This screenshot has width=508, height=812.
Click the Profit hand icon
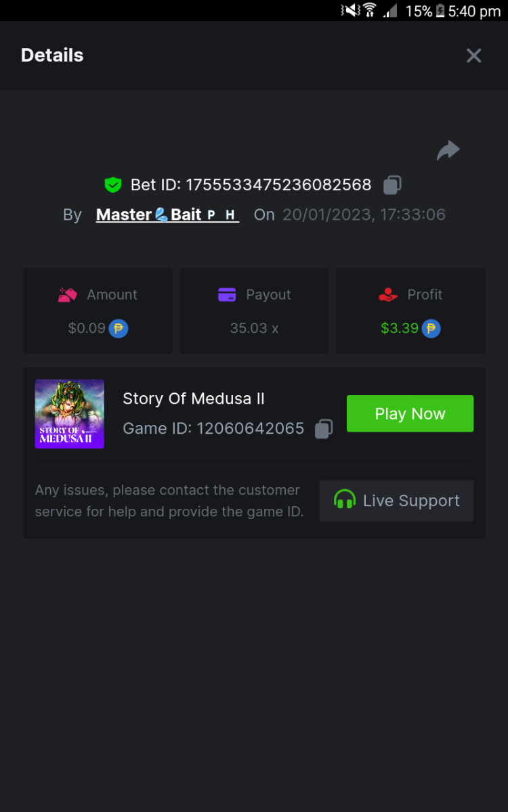click(388, 295)
